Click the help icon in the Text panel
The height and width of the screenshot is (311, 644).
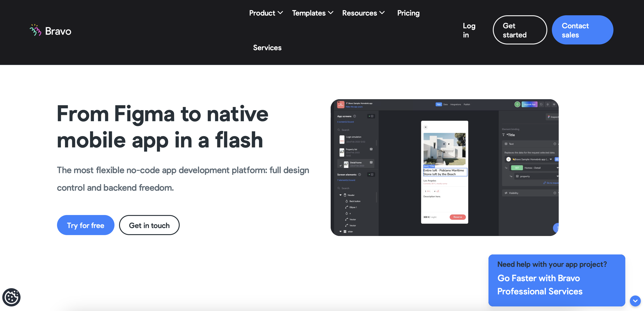pos(555,144)
